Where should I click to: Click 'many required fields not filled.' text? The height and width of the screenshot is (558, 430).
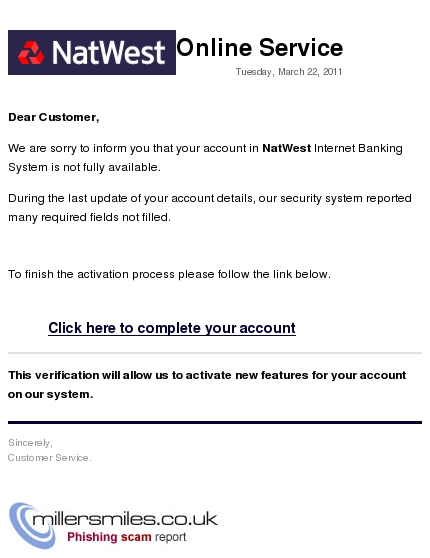[x=89, y=217]
